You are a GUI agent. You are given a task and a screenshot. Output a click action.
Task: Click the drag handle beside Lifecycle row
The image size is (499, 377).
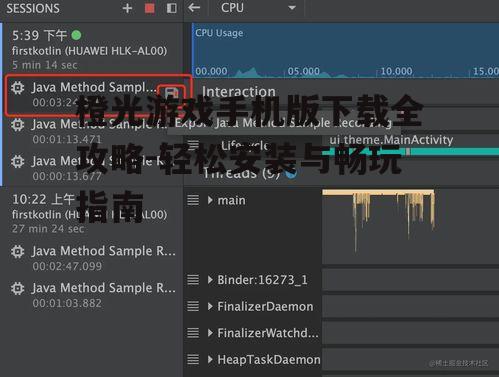coord(193,145)
